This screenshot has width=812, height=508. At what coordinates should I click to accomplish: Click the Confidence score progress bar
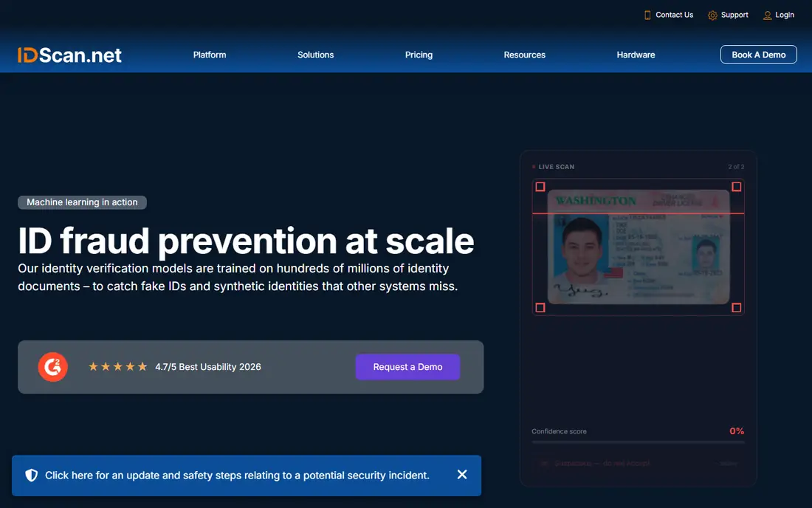(638, 442)
